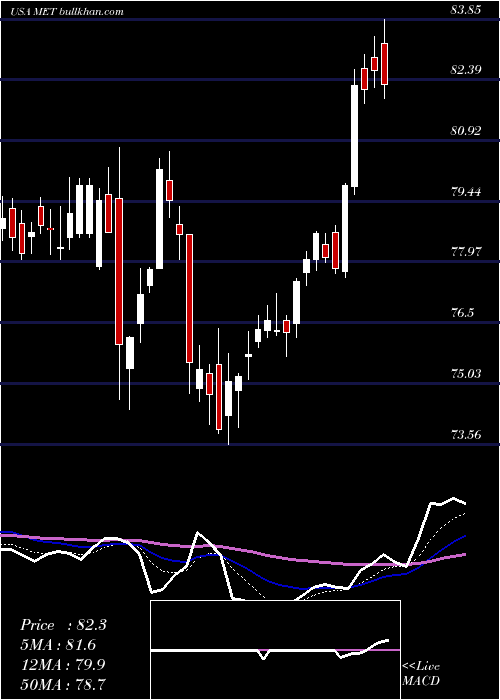Select the 80.92 price axis label
The image size is (500, 700).
pyautogui.click(x=466, y=131)
